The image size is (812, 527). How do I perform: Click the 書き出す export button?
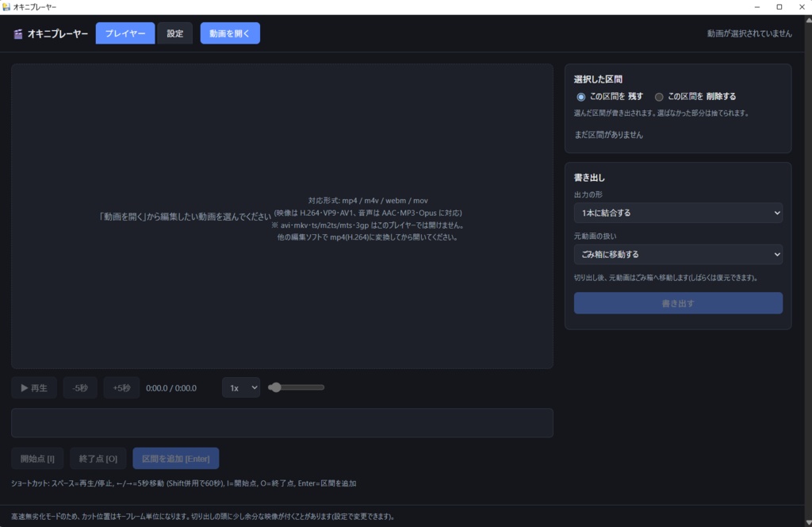point(678,303)
